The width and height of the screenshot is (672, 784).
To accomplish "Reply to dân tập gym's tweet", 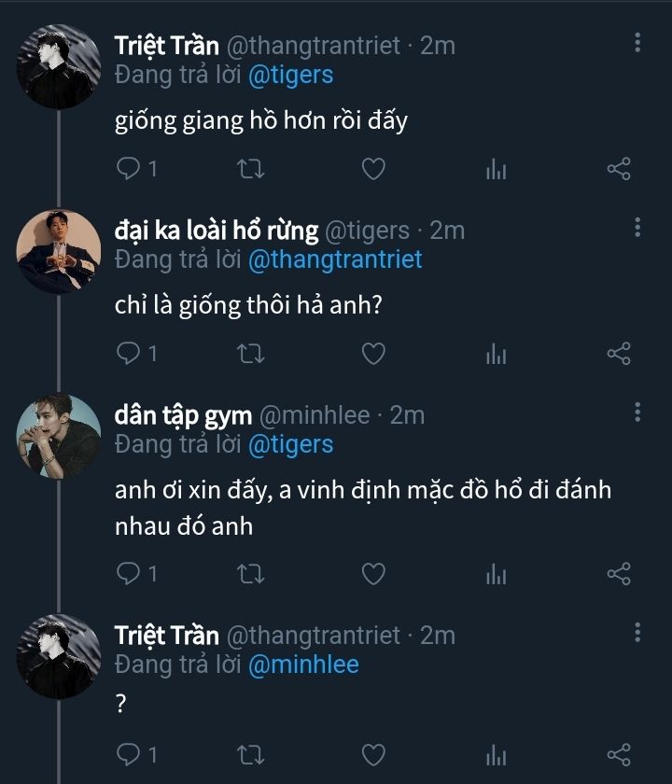I will (x=129, y=574).
